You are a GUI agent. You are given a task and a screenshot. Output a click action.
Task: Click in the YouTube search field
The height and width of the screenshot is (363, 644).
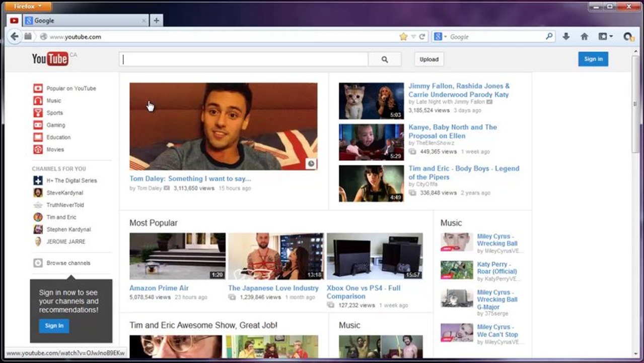click(x=244, y=59)
